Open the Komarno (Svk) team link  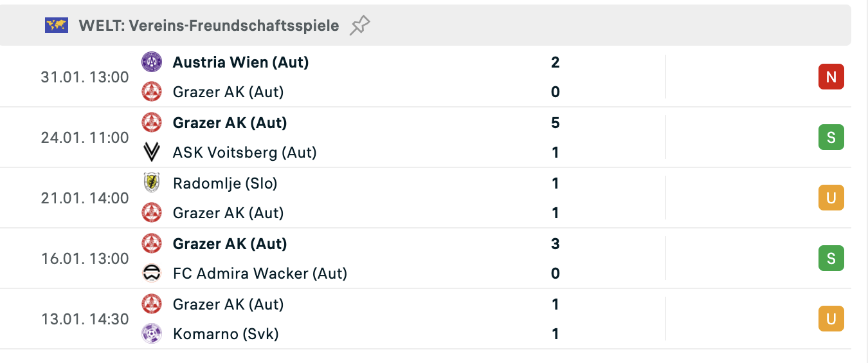click(226, 334)
